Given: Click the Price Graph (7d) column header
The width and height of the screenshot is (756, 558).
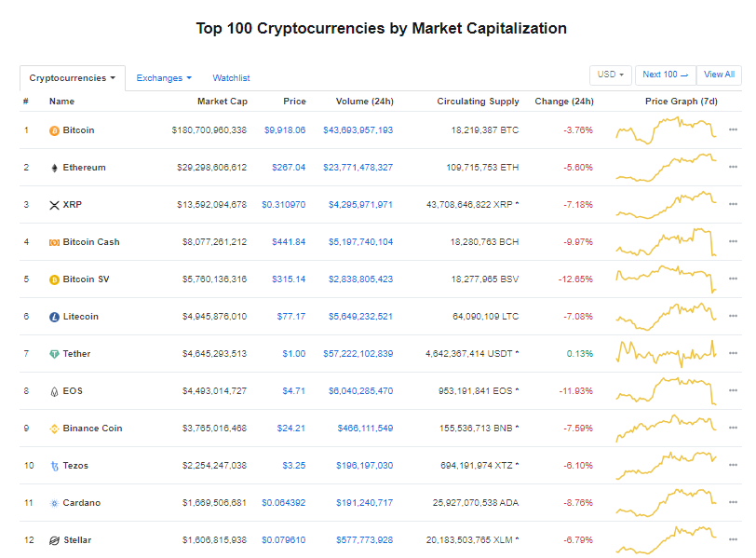Looking at the screenshot, I should pyautogui.click(x=682, y=102).
